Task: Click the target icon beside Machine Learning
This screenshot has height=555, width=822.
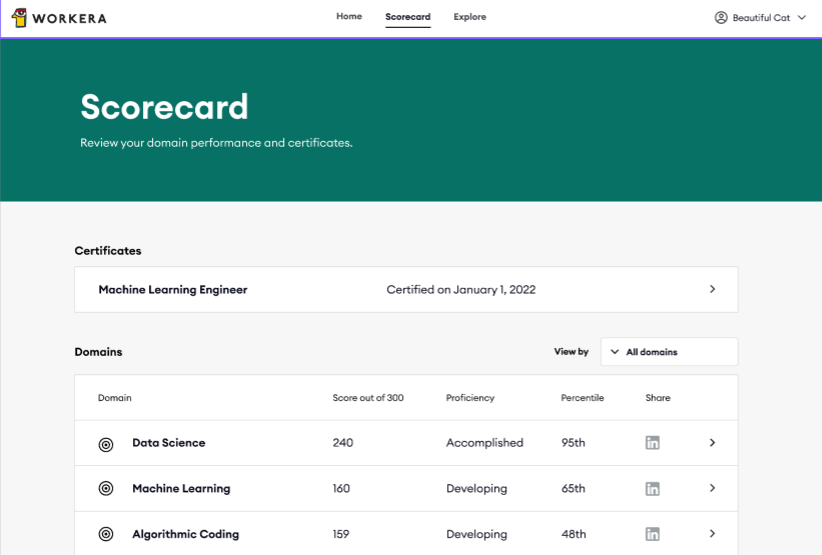Action: click(106, 488)
